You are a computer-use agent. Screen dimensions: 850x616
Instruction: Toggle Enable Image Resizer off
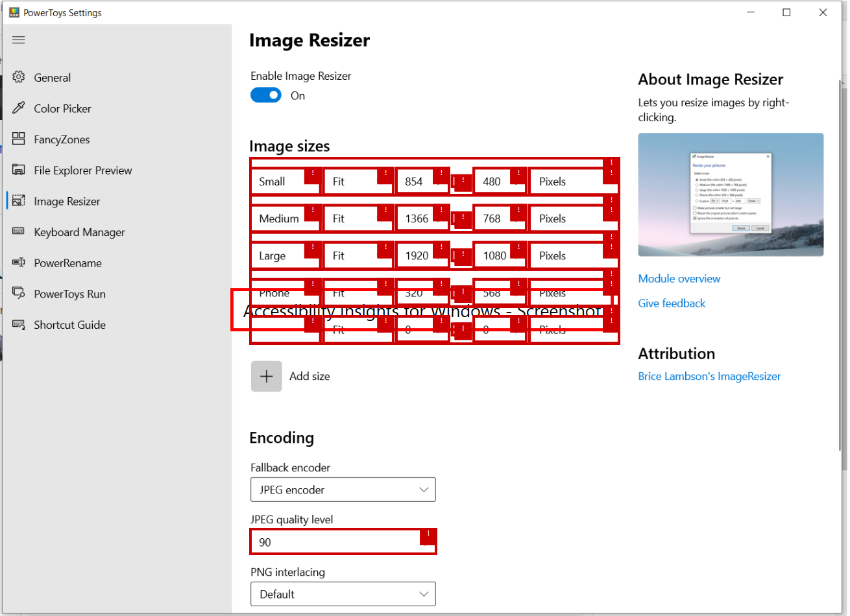[x=265, y=95]
